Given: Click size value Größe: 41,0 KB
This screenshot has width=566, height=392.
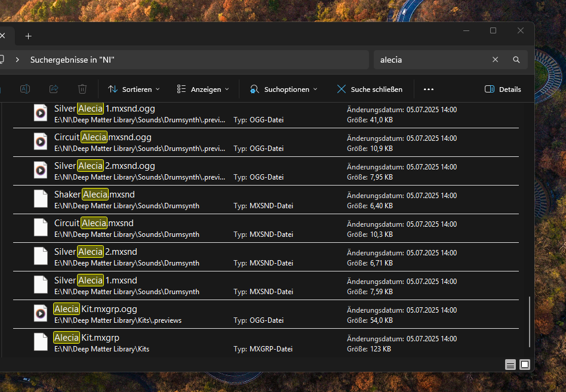Looking at the screenshot, I should [x=370, y=120].
